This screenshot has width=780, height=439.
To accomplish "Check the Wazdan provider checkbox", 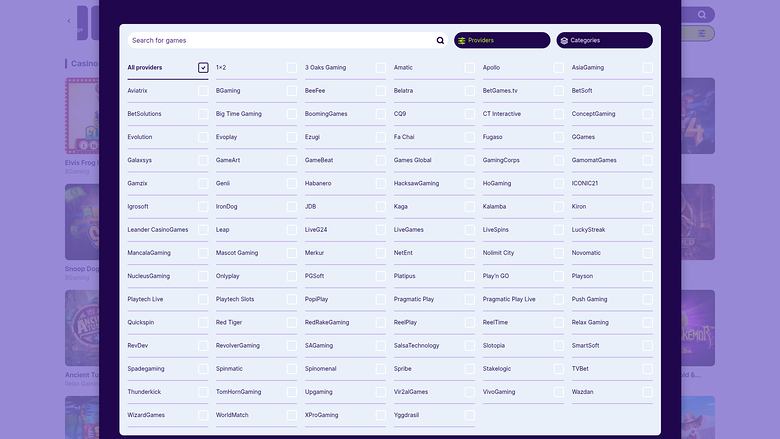I will (x=648, y=392).
